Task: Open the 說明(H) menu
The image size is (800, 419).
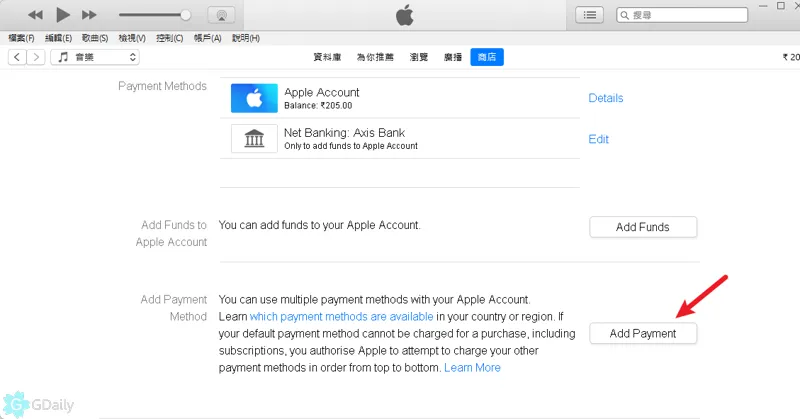Action: tap(246, 38)
